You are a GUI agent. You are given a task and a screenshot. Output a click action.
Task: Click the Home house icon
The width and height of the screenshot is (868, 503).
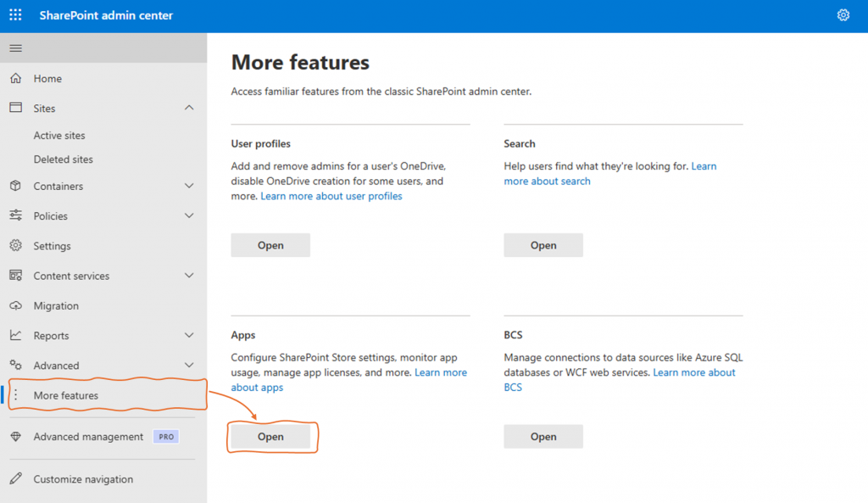(x=15, y=79)
